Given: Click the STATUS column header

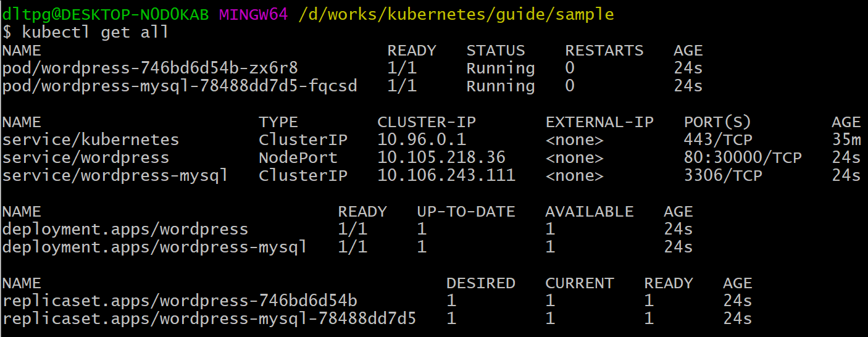Looking at the screenshot, I should click(x=496, y=50).
